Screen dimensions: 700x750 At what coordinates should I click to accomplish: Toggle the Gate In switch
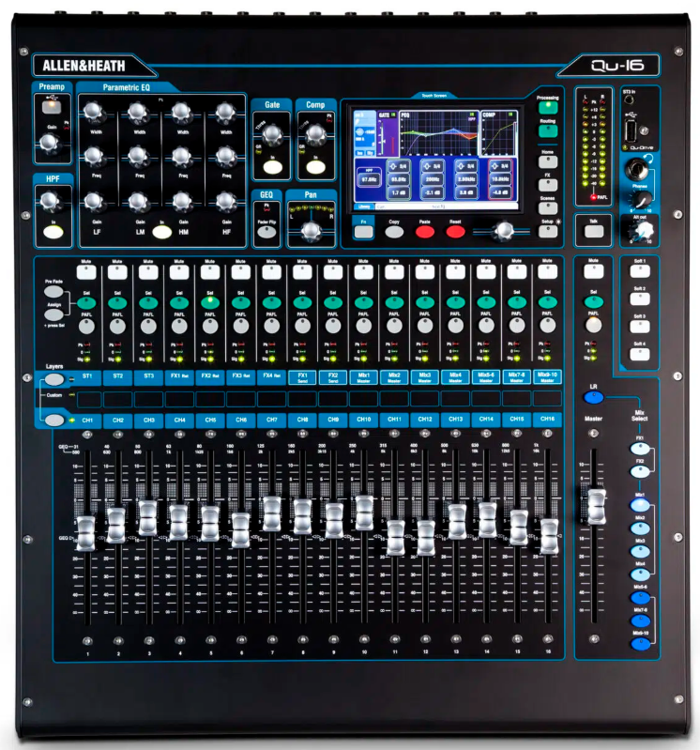272,167
